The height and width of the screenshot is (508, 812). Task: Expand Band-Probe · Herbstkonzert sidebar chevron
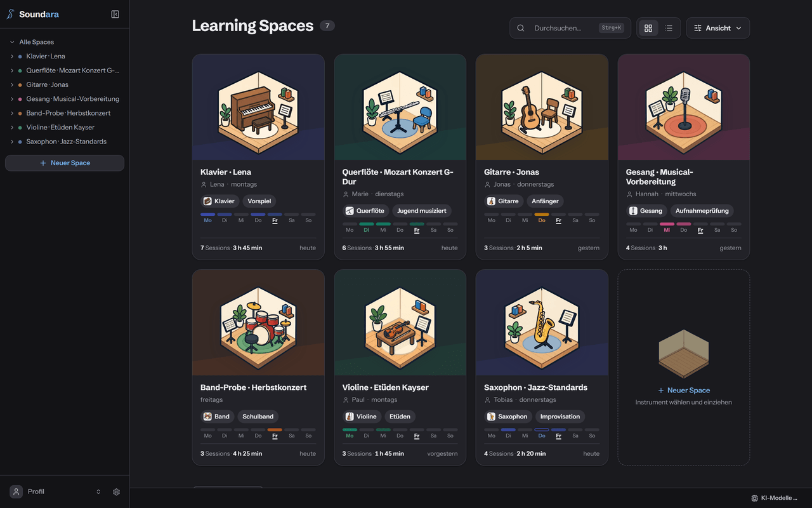[x=12, y=113]
